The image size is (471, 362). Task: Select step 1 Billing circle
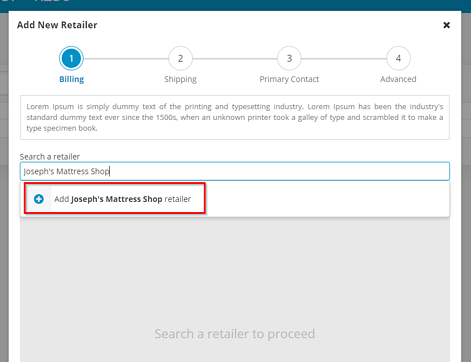71,58
